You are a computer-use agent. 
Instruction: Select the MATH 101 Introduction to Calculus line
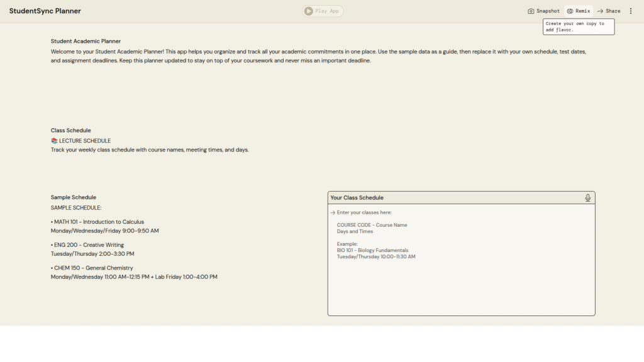(99, 222)
